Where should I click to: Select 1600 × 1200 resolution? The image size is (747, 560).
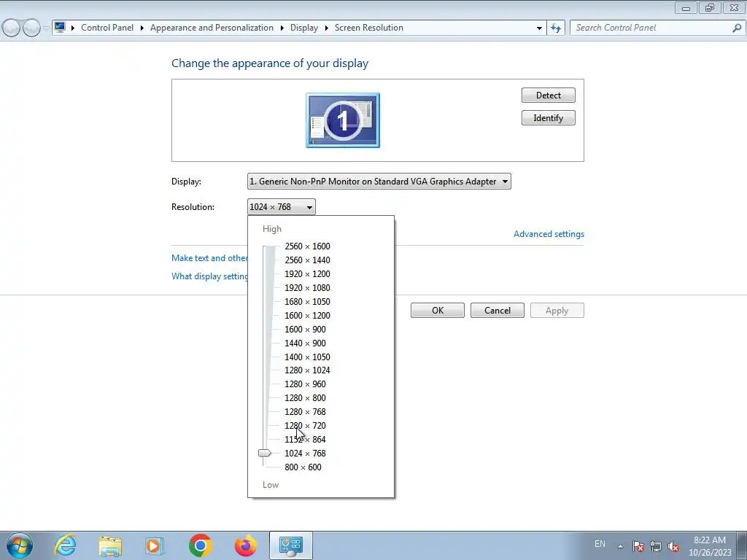tap(307, 315)
